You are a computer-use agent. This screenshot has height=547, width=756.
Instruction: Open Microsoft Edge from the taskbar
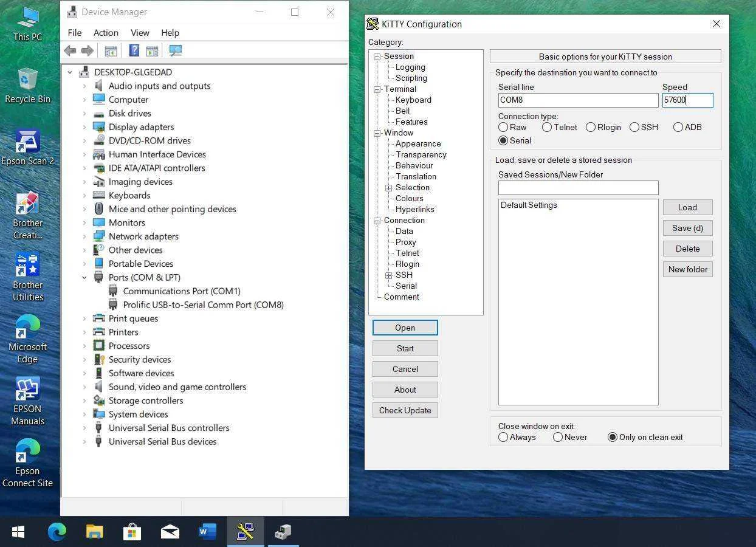pyautogui.click(x=57, y=532)
